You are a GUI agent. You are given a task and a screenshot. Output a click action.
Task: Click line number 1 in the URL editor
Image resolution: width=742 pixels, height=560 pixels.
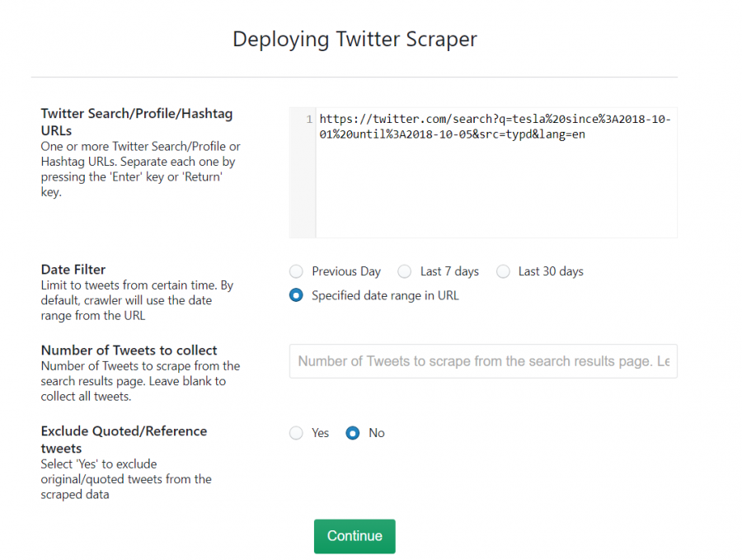[308, 118]
